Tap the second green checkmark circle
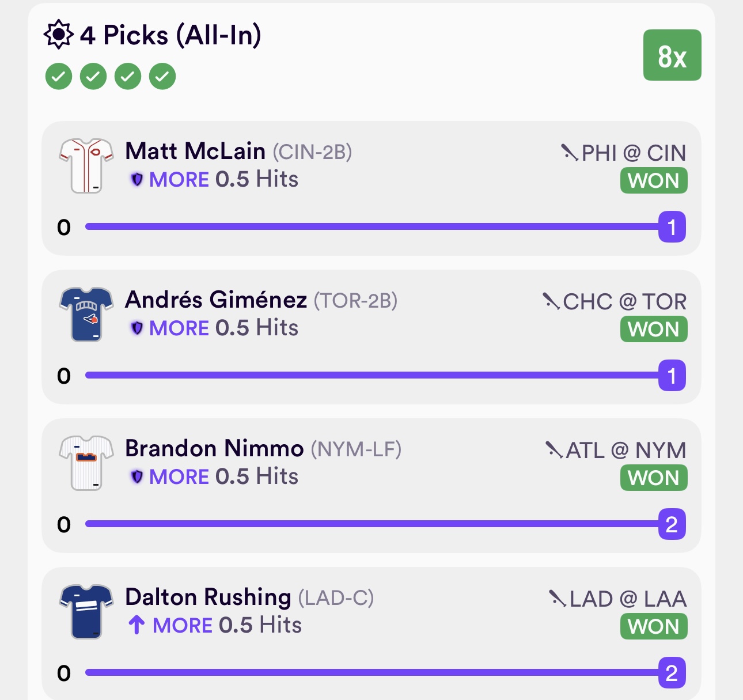 [x=93, y=76]
